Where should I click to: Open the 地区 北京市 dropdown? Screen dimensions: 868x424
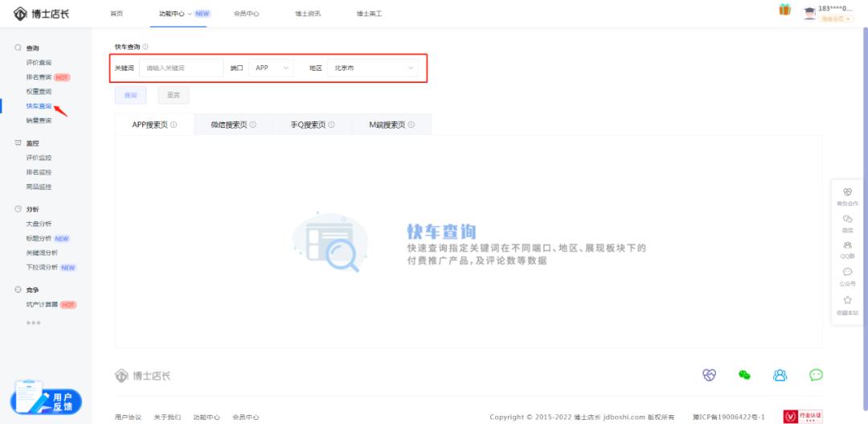coord(373,68)
